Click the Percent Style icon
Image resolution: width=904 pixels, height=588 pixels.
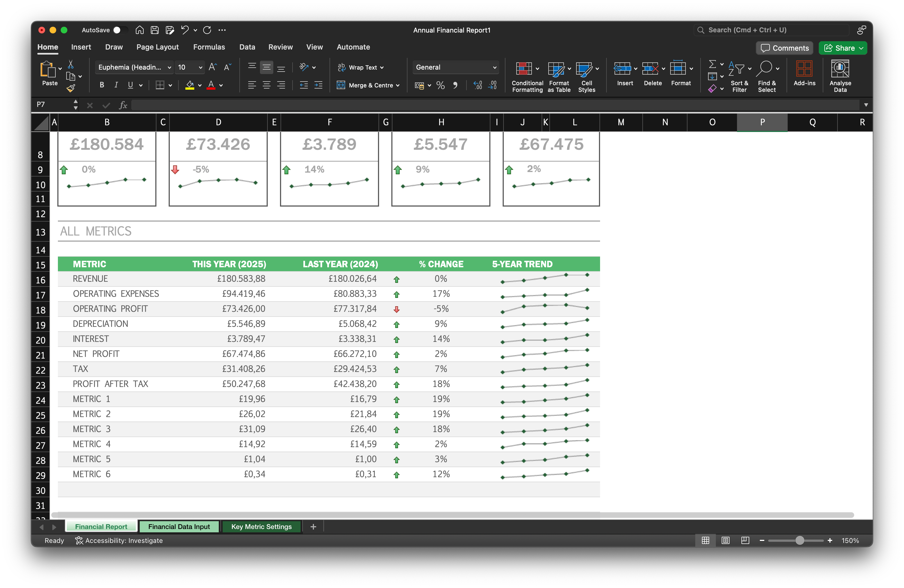(x=440, y=85)
